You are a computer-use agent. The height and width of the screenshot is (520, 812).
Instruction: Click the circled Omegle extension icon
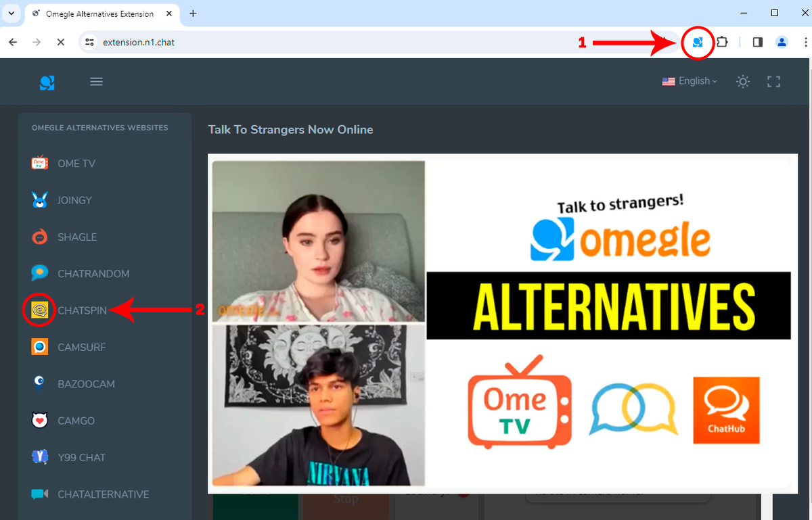(x=698, y=42)
